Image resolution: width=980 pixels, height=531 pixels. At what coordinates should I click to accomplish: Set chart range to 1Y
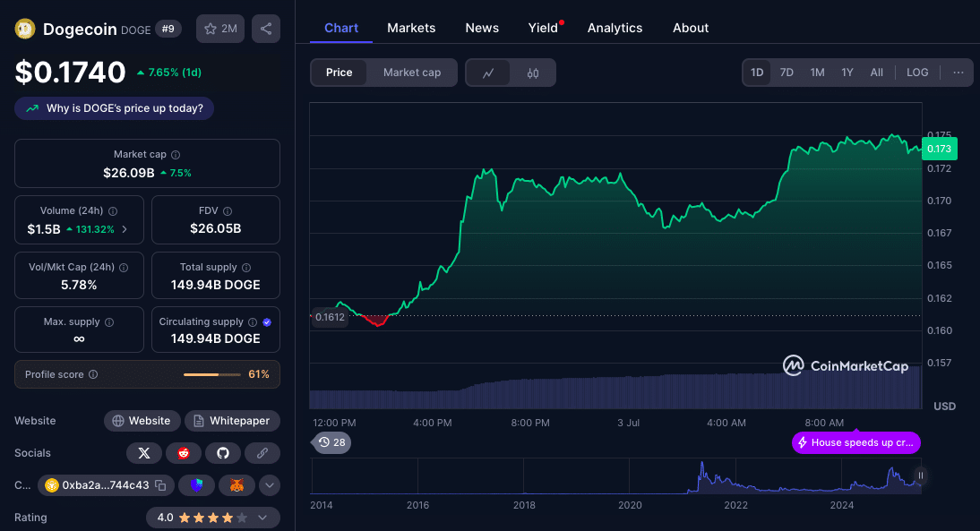click(847, 73)
